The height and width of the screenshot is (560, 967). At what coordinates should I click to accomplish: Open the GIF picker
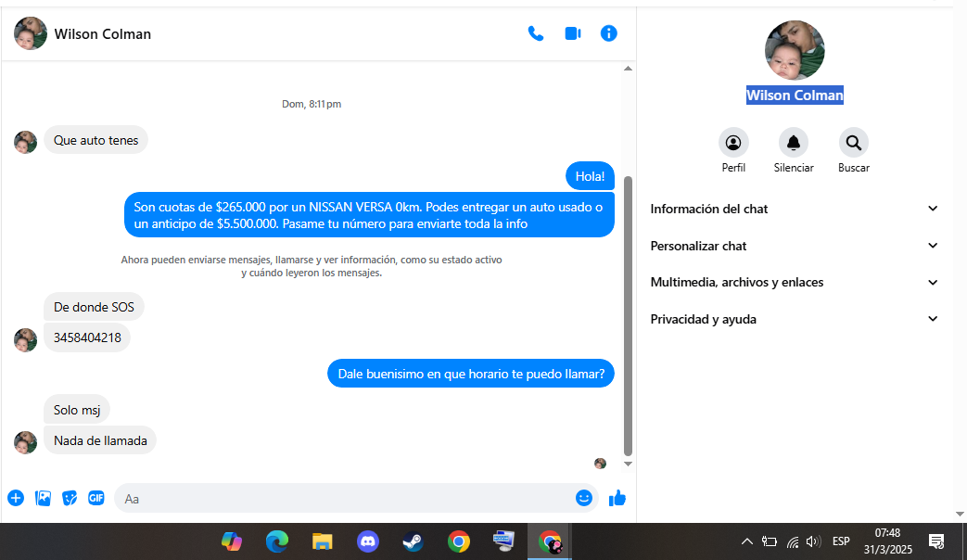click(96, 498)
